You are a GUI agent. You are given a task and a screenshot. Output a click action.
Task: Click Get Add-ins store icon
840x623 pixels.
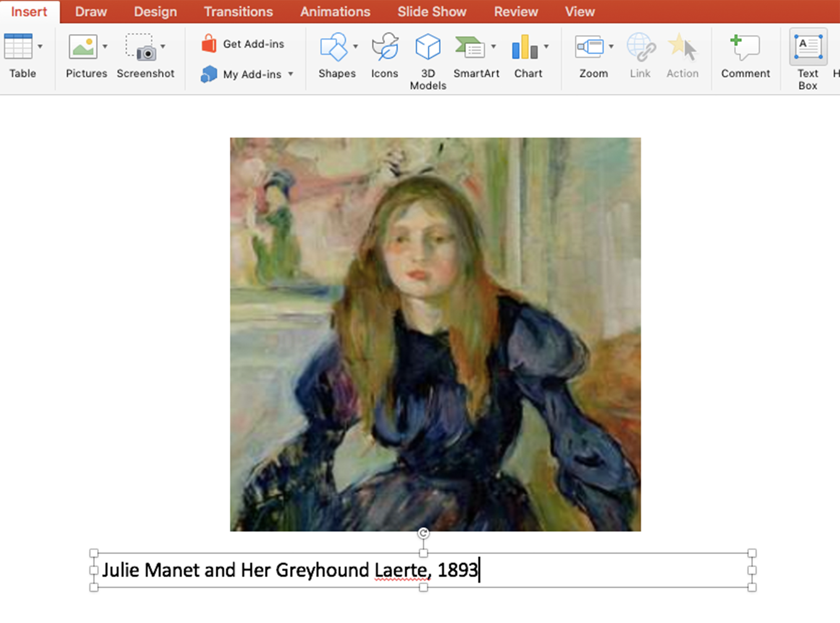click(x=209, y=44)
